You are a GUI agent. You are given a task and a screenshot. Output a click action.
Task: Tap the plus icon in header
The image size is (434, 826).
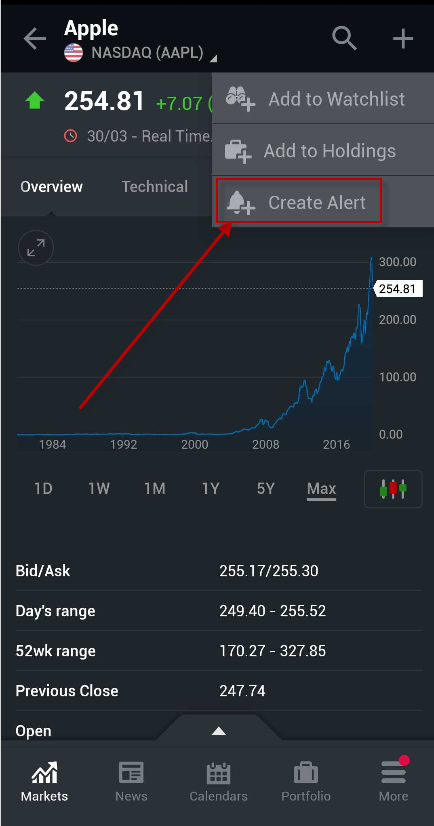click(x=403, y=39)
